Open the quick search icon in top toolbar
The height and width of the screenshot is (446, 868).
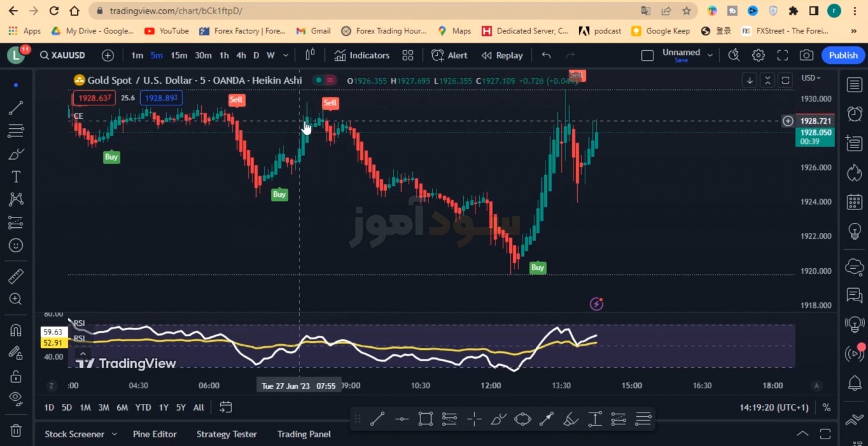pyautogui.click(x=734, y=55)
